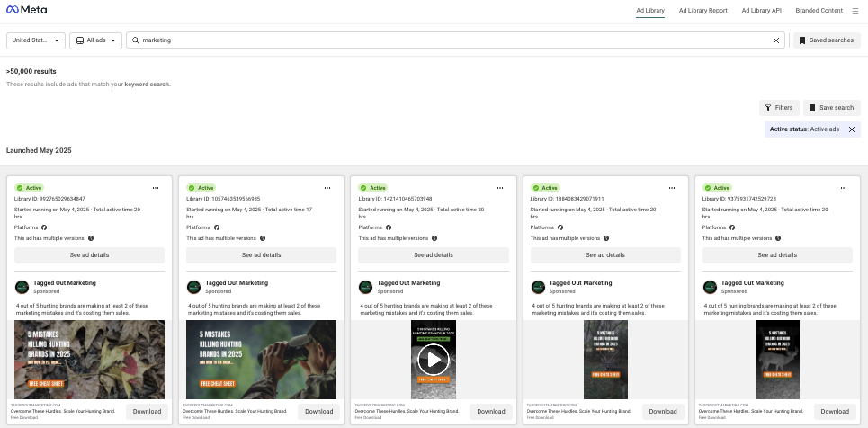This screenshot has width=868, height=428.
Task: Click multiple versions info icon on ad 1421410465703948
Action: point(434,238)
